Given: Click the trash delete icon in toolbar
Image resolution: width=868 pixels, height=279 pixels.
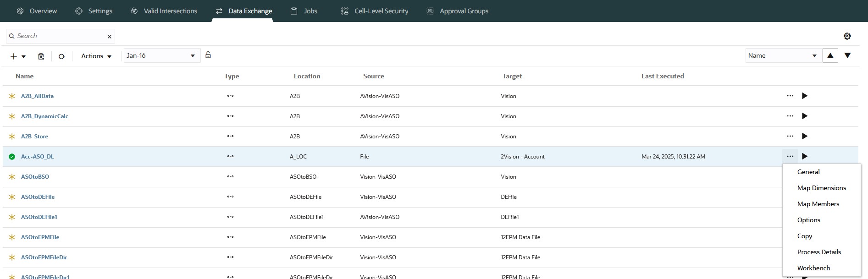Looking at the screenshot, I should pos(41,56).
